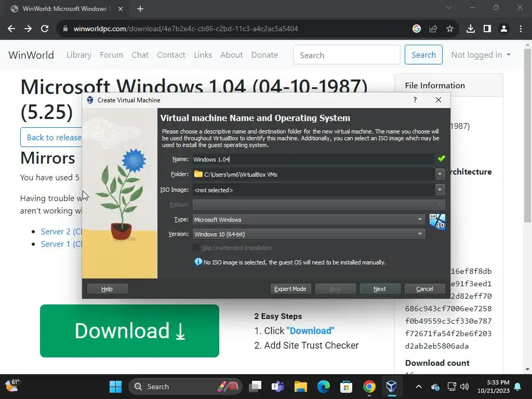Open the About nav item
The image size is (532, 399).
point(231,55)
